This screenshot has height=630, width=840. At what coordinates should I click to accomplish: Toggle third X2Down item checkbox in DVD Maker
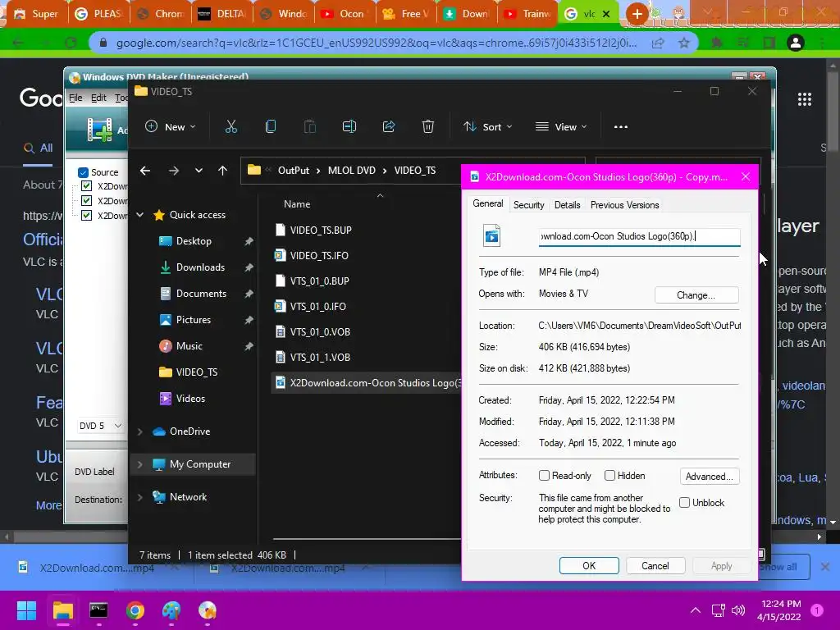86,216
